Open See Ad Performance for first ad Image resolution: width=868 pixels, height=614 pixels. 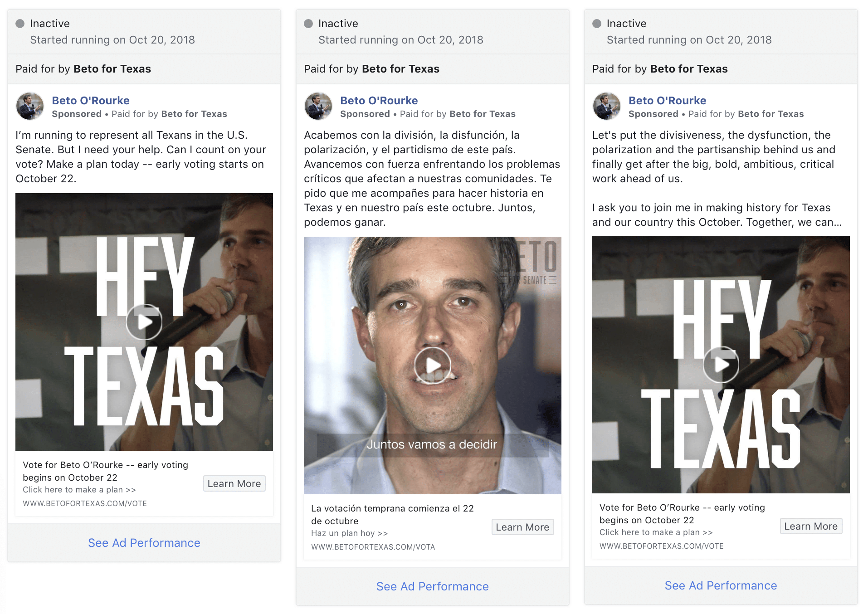coord(144,543)
